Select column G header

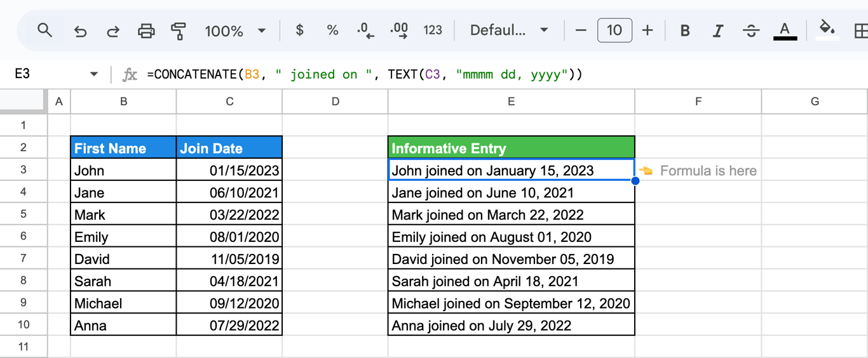(815, 102)
